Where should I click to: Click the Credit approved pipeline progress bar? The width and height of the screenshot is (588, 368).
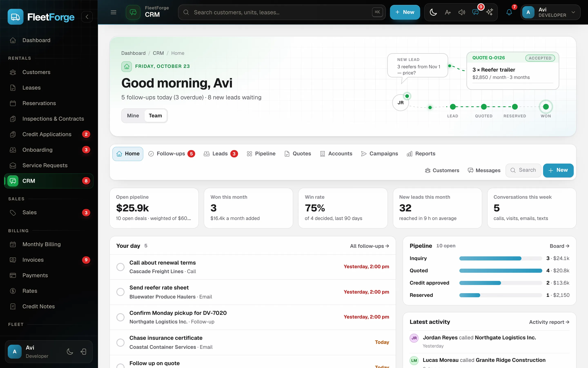pyautogui.click(x=501, y=283)
